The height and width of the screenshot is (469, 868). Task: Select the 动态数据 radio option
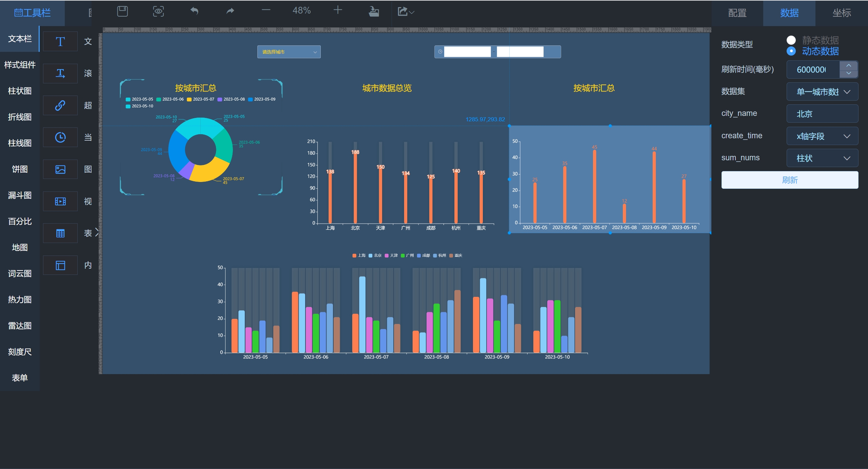click(791, 51)
